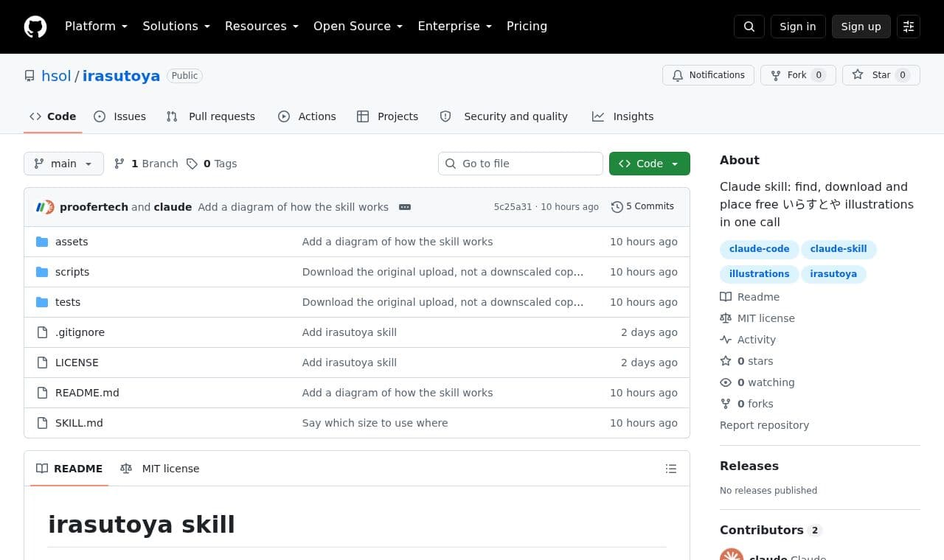Open the Notifications button
The height and width of the screenshot is (560, 944).
pyautogui.click(x=708, y=75)
